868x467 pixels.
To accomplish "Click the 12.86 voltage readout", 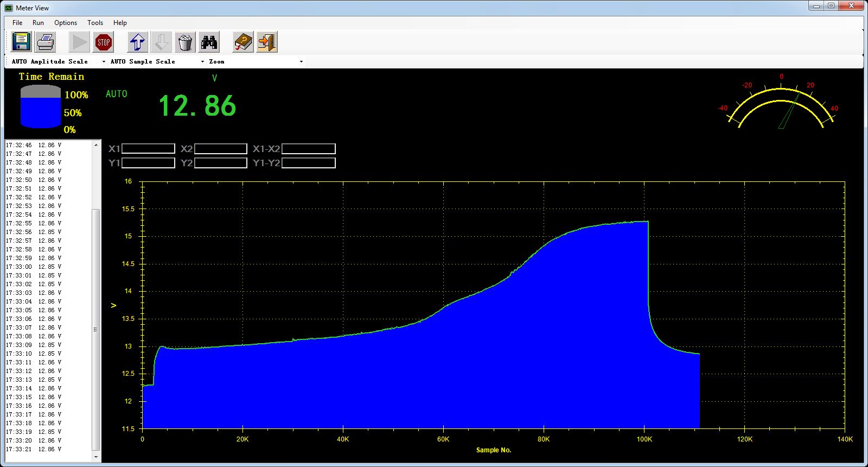I will click(x=197, y=106).
